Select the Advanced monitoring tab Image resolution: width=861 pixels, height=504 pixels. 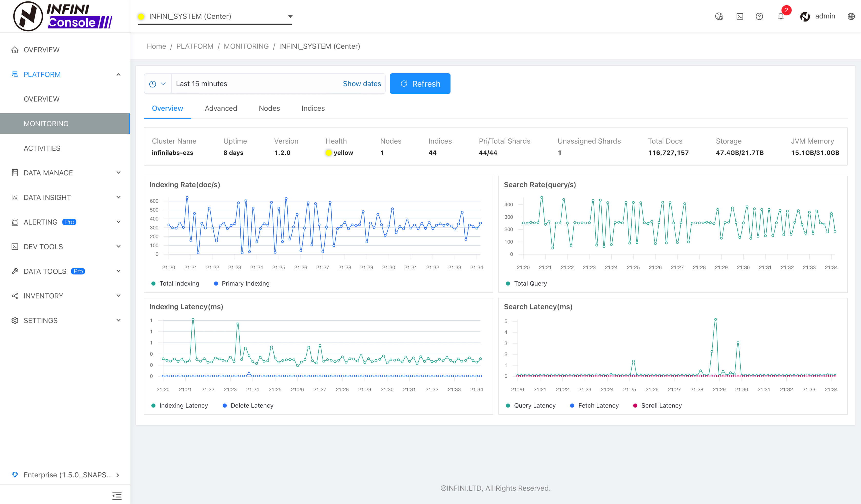click(220, 108)
